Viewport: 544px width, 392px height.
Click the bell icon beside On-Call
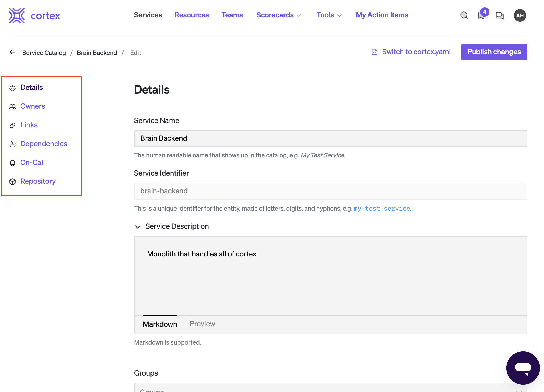click(13, 163)
